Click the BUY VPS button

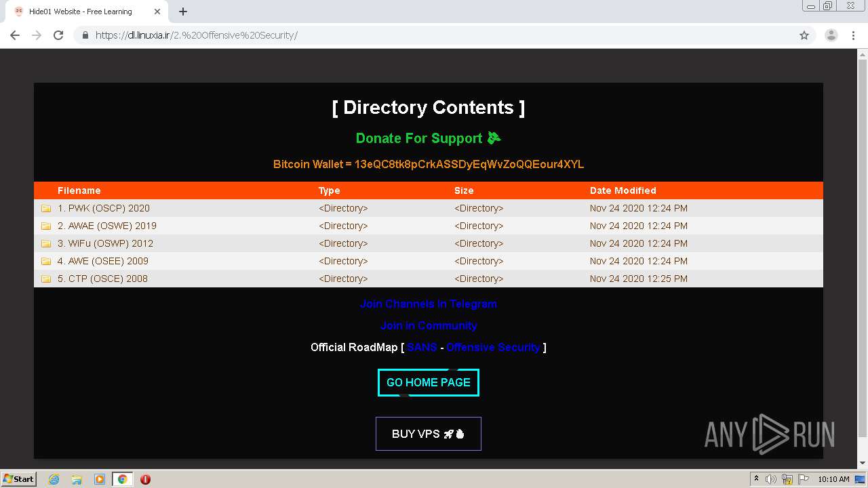click(x=429, y=434)
